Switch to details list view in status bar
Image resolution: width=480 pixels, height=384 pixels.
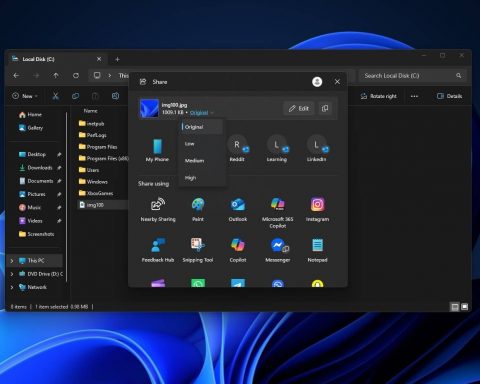tap(455, 307)
